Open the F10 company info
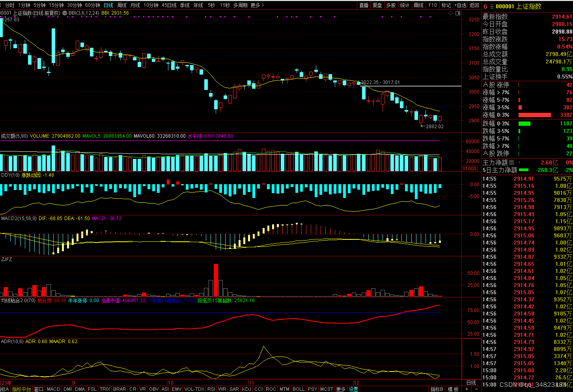This screenshot has width=573, height=392. tap(433, 5)
